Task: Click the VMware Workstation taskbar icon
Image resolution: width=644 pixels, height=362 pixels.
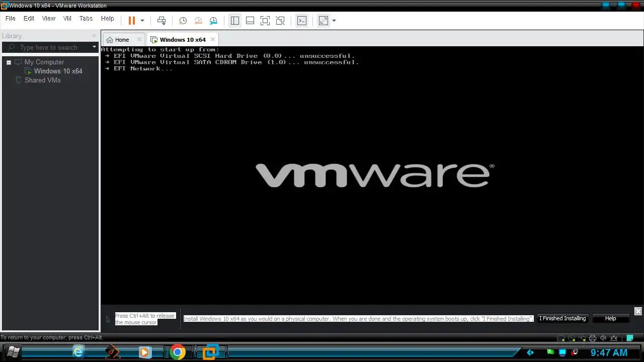Action: point(211,352)
